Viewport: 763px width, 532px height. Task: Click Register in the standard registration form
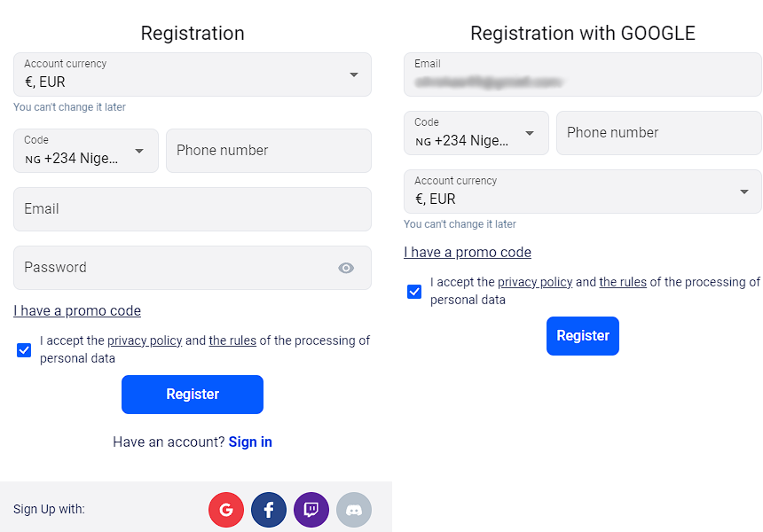192,394
